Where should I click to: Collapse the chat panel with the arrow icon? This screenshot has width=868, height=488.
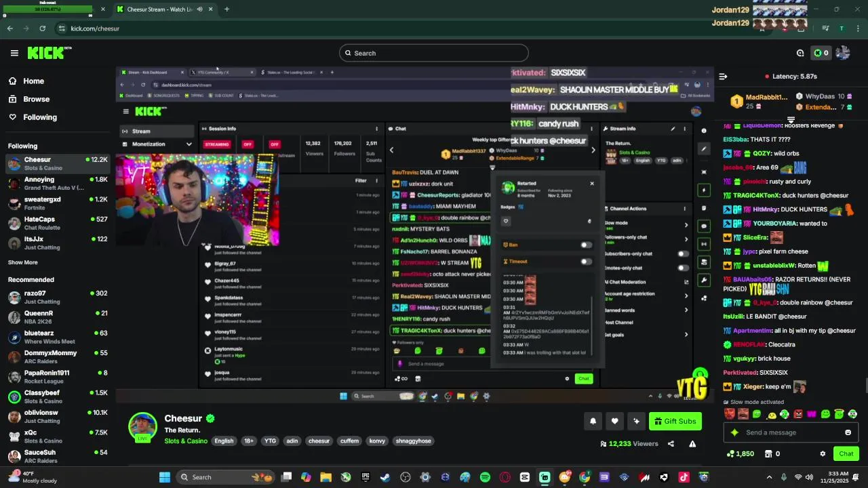click(x=723, y=77)
